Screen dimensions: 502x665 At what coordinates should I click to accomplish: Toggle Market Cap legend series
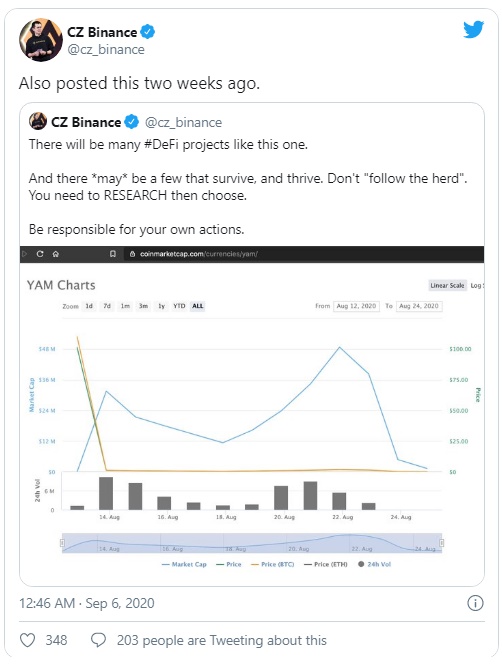tap(184, 564)
